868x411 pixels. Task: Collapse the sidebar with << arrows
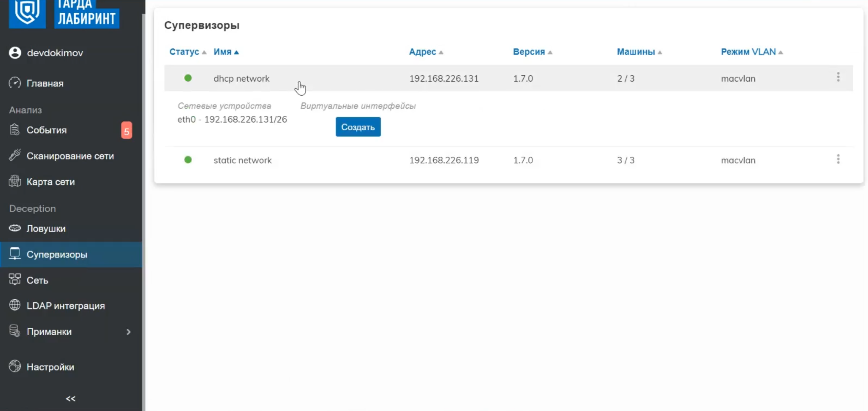pyautogui.click(x=70, y=399)
